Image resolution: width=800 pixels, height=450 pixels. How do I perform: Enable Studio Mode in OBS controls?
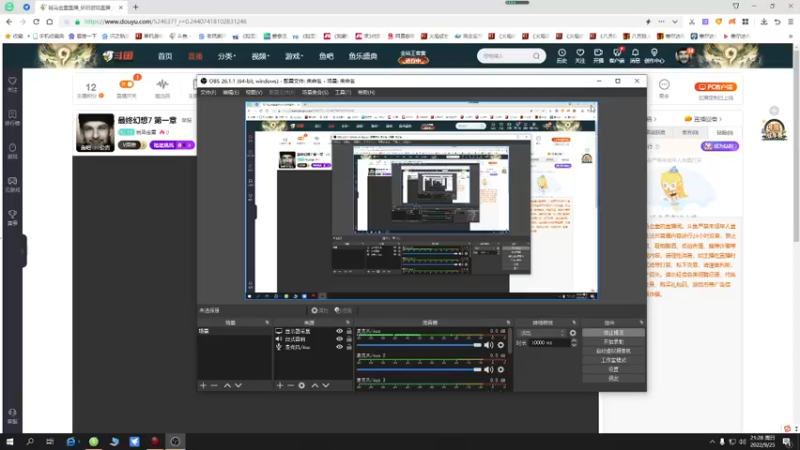[613, 360]
